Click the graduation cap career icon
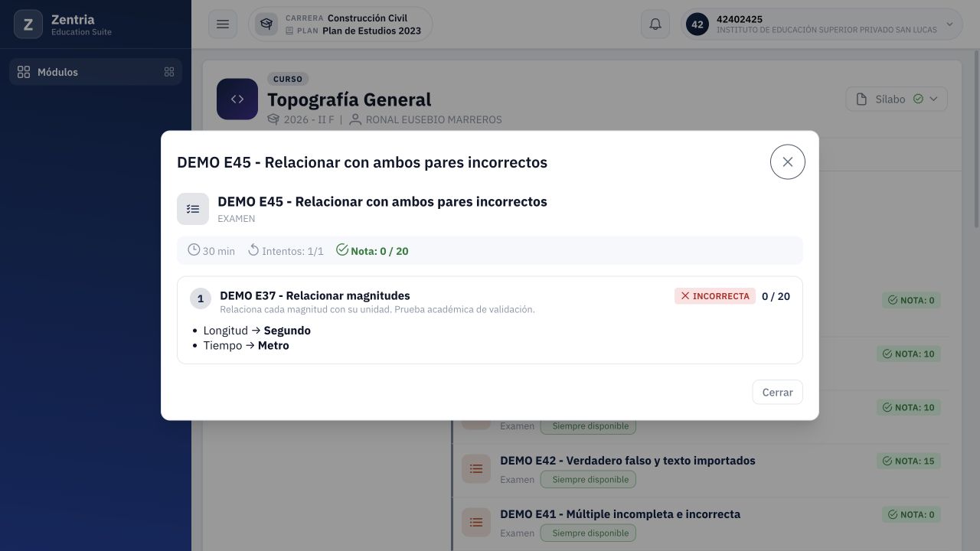The image size is (980, 551). pyautogui.click(x=266, y=24)
